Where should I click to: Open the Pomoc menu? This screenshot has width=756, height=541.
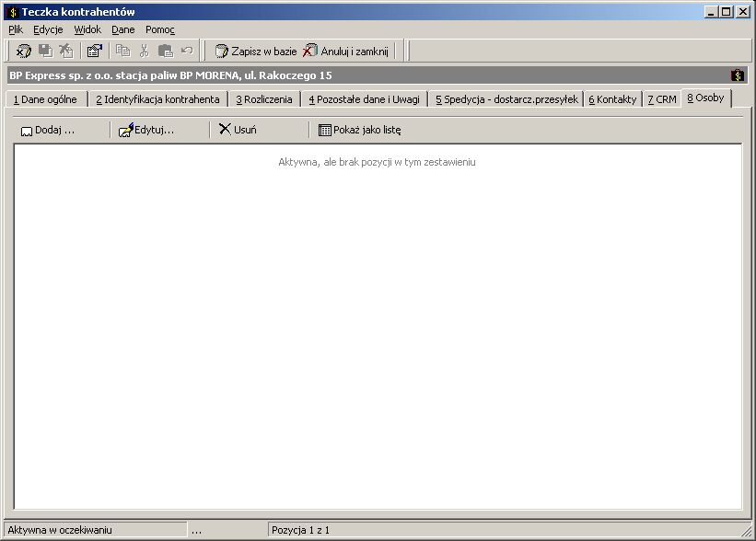pos(160,29)
